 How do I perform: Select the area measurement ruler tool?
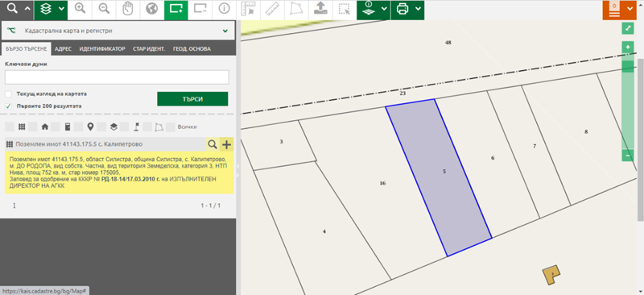click(248, 9)
